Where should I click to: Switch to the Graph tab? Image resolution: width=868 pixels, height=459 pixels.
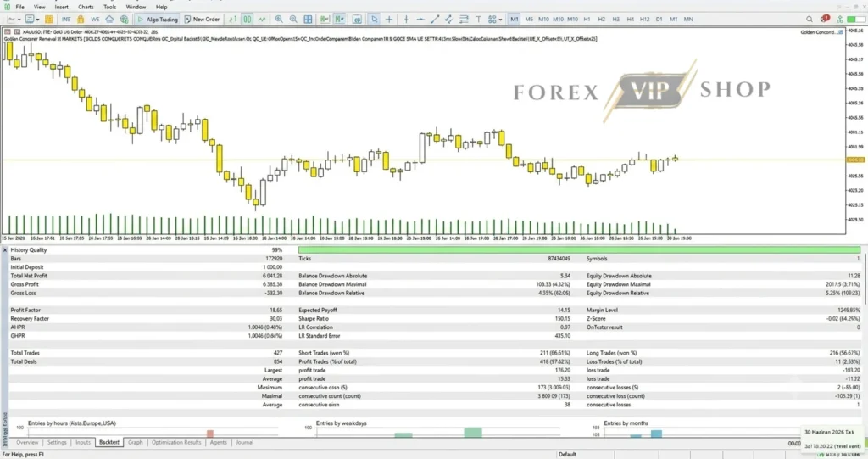[x=135, y=442]
